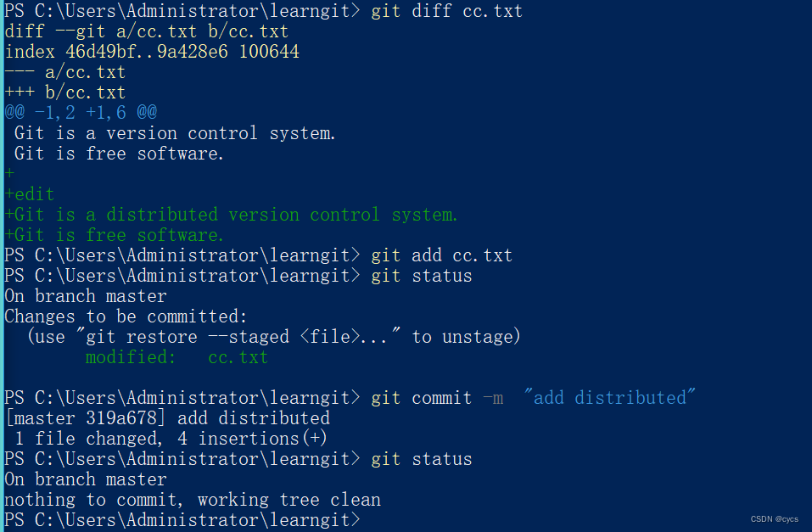
Task: Click the "@@ -1,2 +1,6 @@" hunk header
Action: click(x=81, y=113)
